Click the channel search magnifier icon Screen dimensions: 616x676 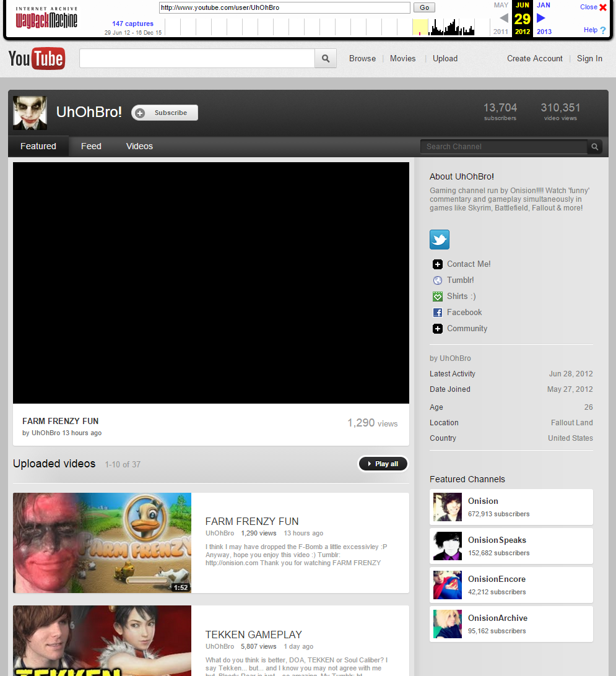(x=594, y=147)
